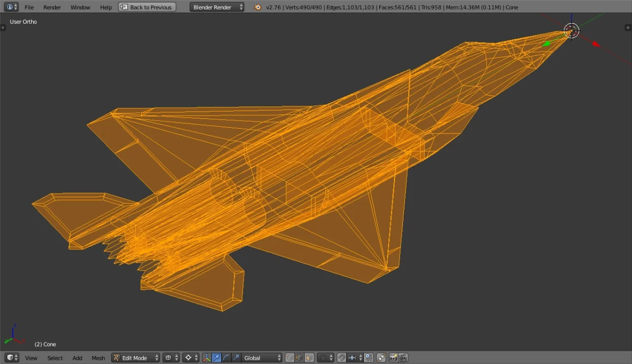Toggle snap during transform magnet
The height and width of the screenshot is (364, 632).
pyautogui.click(x=341, y=358)
